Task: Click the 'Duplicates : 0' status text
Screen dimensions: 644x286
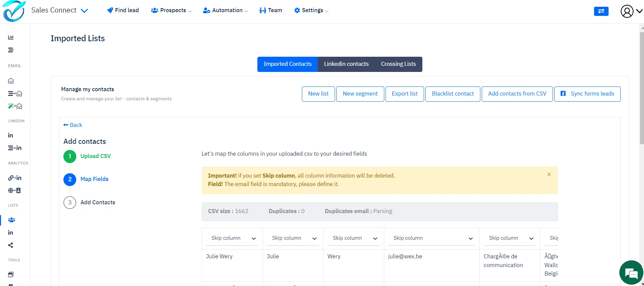Action: 286,211
